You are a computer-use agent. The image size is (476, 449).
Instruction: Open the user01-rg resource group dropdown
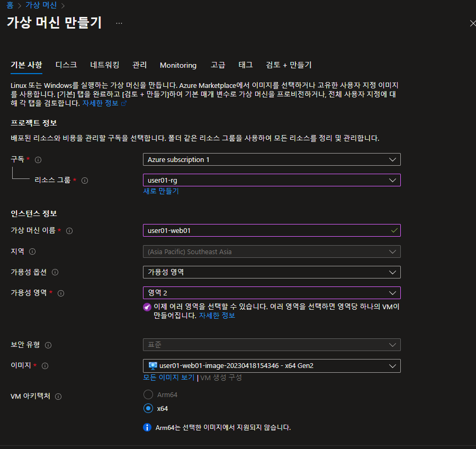tap(272, 180)
